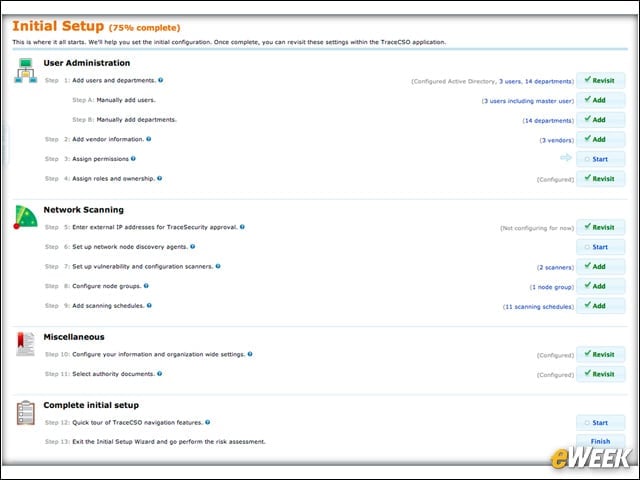Click 'Assign roles and ownership.' step text
This screenshot has height=480, width=640.
point(113,178)
